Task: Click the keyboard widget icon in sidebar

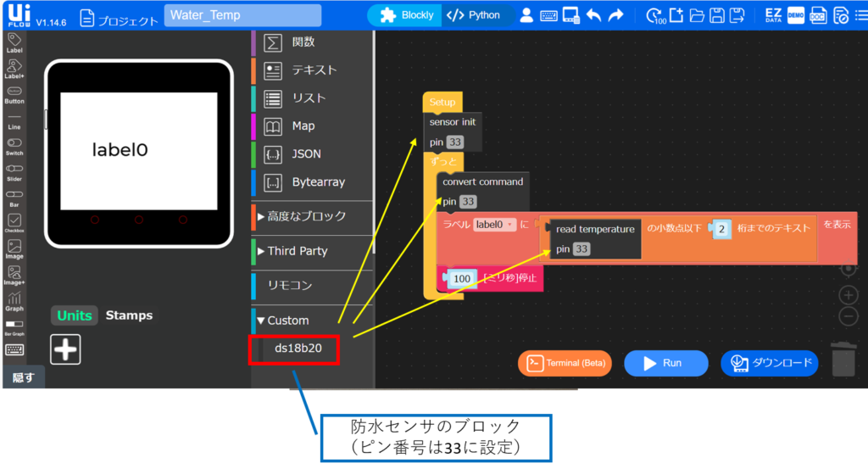Action: [14, 350]
